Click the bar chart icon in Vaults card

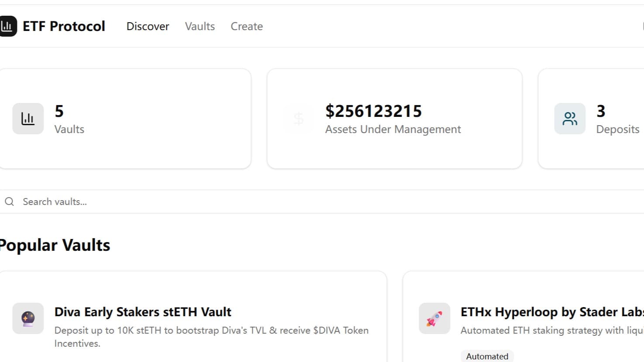(x=28, y=119)
